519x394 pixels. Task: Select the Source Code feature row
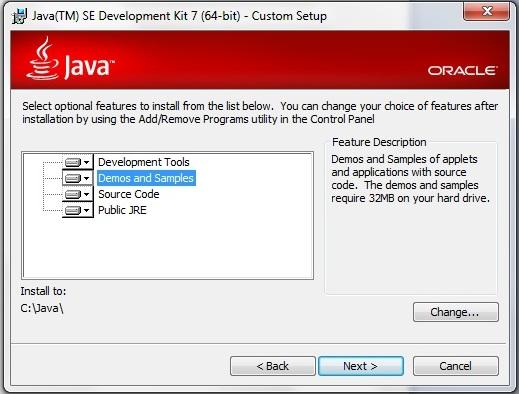(129, 194)
